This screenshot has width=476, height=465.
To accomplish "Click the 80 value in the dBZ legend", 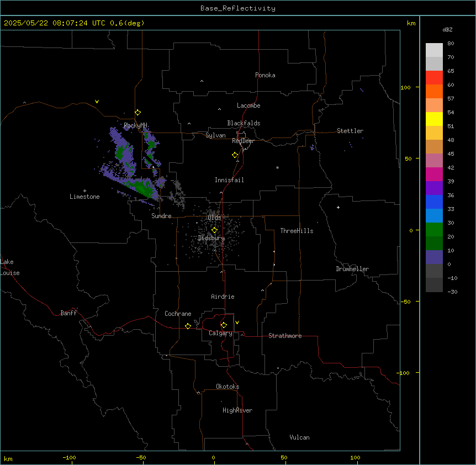I will (x=451, y=44).
